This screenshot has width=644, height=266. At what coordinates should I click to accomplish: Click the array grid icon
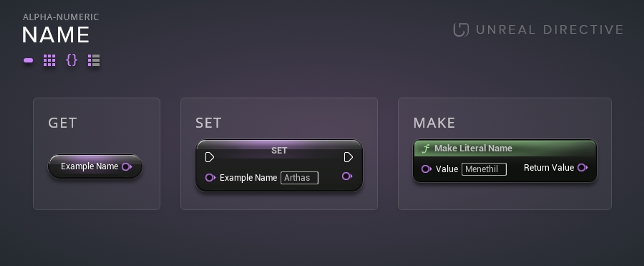click(49, 60)
